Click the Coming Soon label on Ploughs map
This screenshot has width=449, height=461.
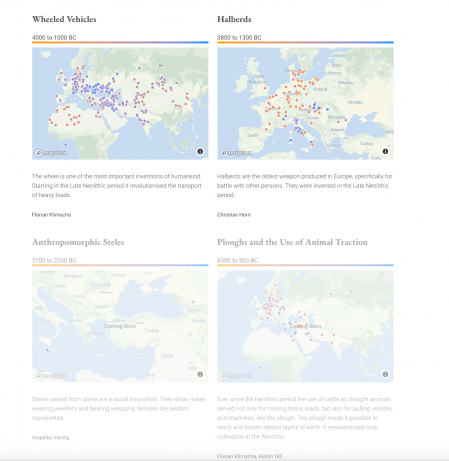coord(305,326)
